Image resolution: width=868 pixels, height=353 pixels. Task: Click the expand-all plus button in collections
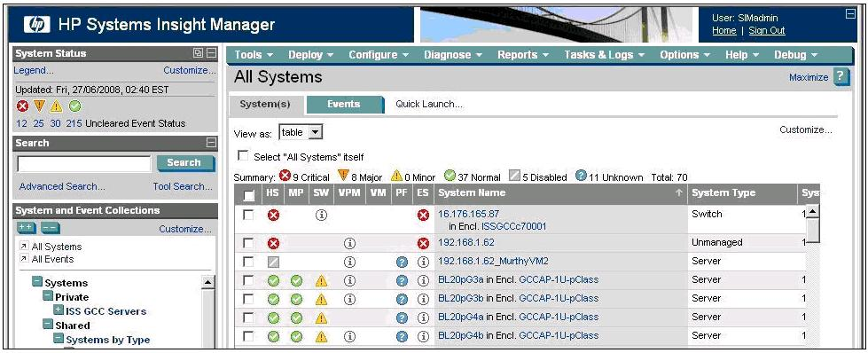(x=25, y=228)
